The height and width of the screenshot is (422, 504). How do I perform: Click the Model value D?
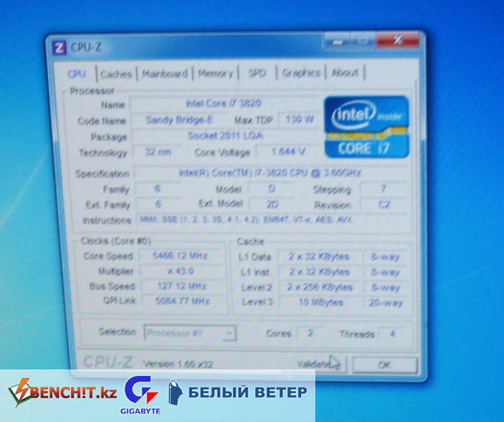[x=271, y=189]
